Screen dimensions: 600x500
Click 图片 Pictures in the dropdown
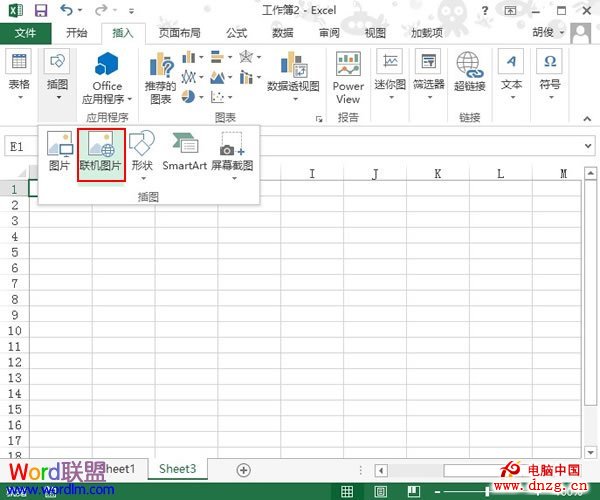tap(59, 151)
